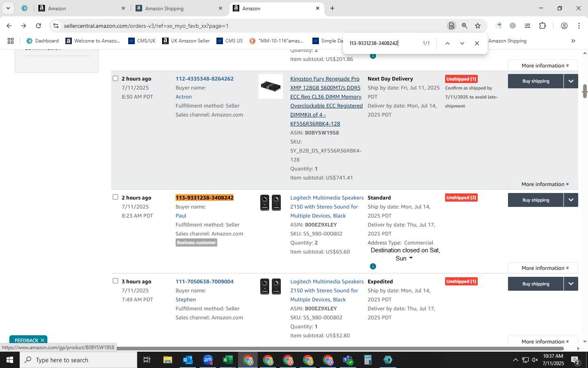This screenshot has width=588, height=368.
Task: Open Outlook from taskbar
Action: [x=188, y=360]
